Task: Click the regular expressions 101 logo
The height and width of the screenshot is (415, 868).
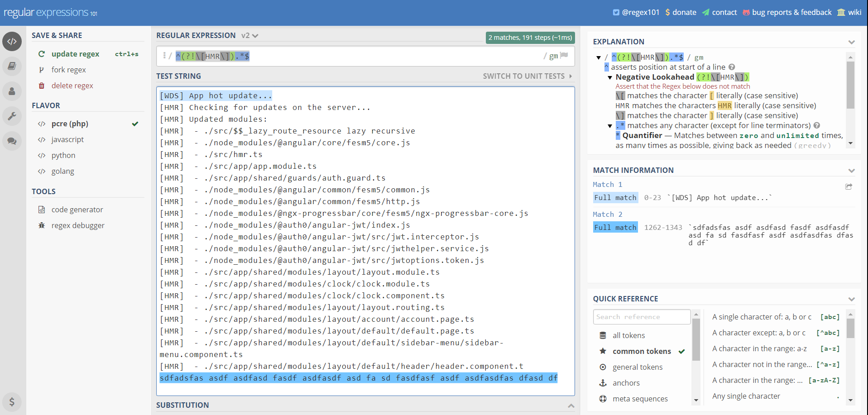Action: 50,12
